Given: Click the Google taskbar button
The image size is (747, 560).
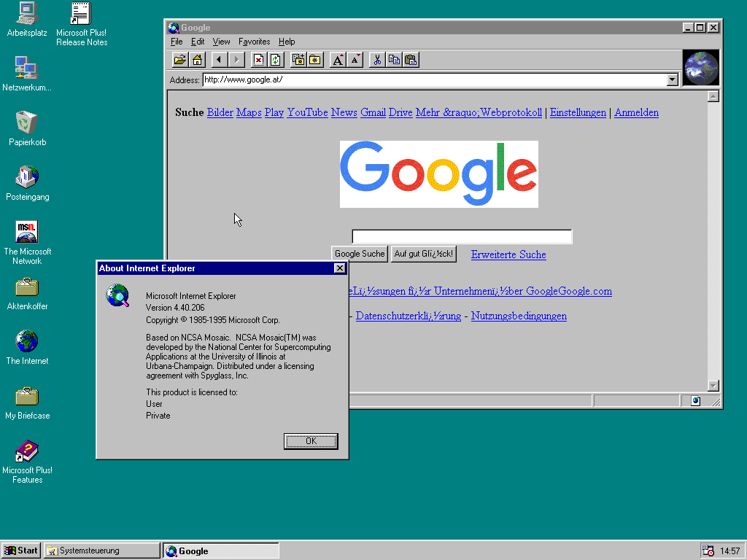Looking at the screenshot, I should click(x=221, y=551).
